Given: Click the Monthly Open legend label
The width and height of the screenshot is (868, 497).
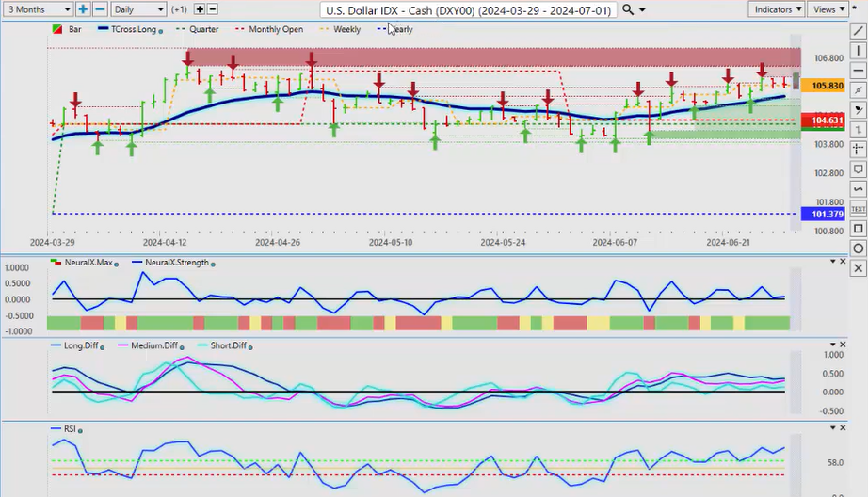Looking at the screenshot, I should pyautogui.click(x=276, y=29).
